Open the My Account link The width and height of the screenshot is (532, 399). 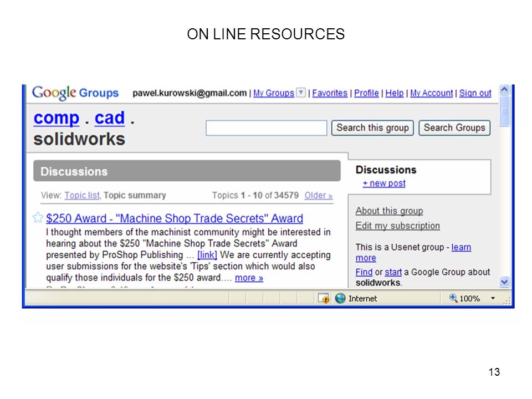[x=432, y=93]
